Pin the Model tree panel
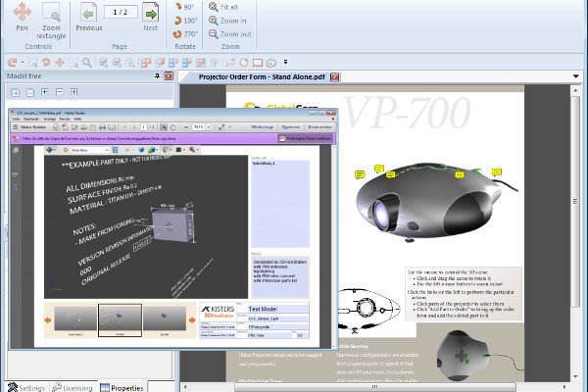588x392 pixels. 157,76
